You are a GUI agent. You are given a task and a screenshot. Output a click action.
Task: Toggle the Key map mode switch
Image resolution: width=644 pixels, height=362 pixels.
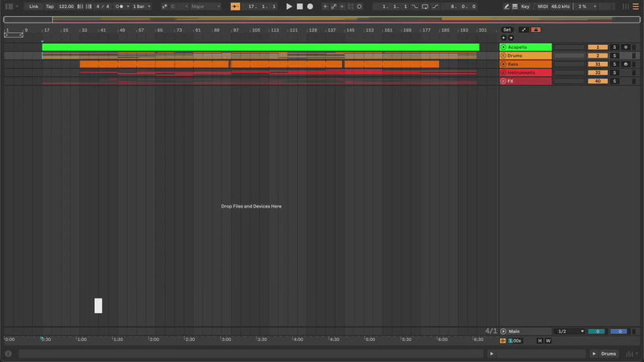click(x=525, y=6)
